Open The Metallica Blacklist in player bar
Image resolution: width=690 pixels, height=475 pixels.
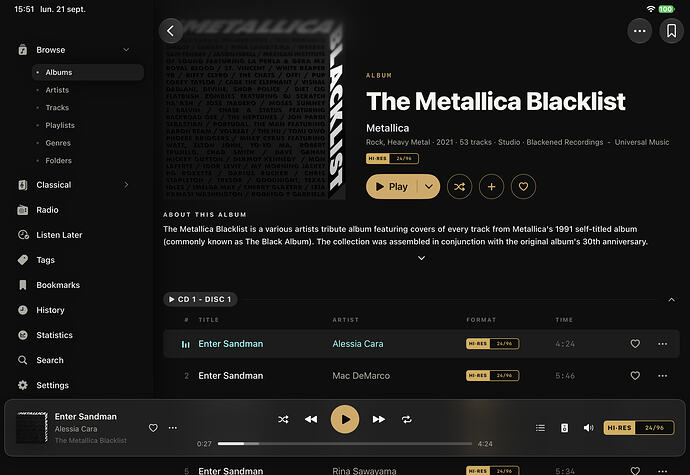click(91, 440)
